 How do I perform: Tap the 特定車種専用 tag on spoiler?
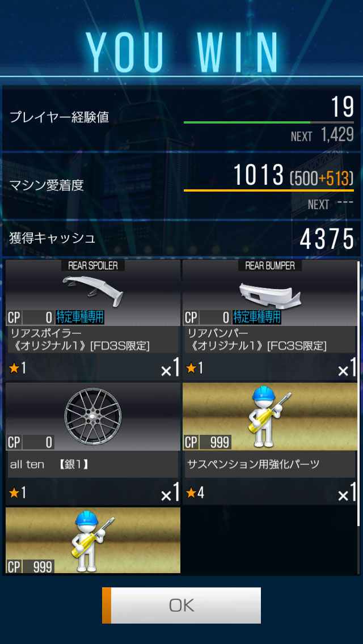tap(79, 317)
